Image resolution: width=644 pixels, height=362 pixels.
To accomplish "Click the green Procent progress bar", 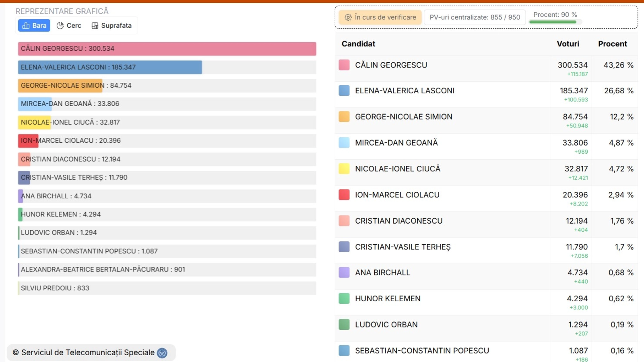I will click(x=553, y=22).
